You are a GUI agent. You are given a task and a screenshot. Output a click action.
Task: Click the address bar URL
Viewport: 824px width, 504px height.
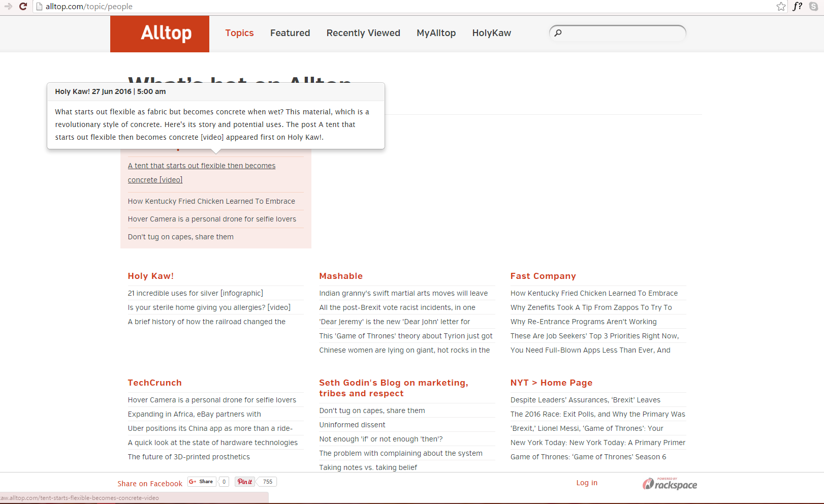click(89, 7)
